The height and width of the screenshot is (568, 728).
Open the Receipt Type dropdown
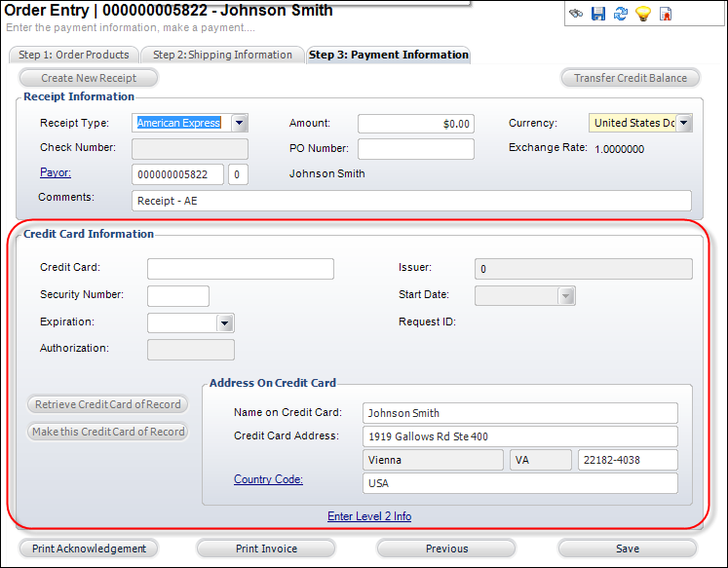pos(240,123)
